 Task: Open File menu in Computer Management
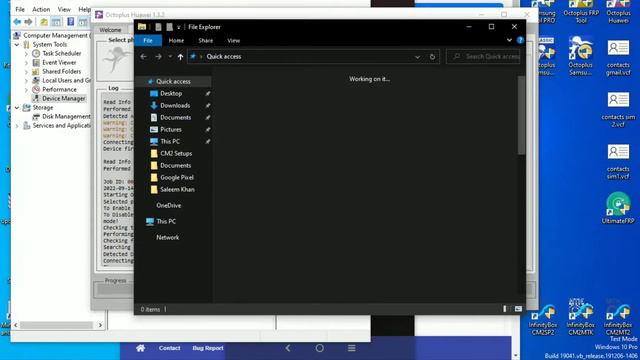20,9
